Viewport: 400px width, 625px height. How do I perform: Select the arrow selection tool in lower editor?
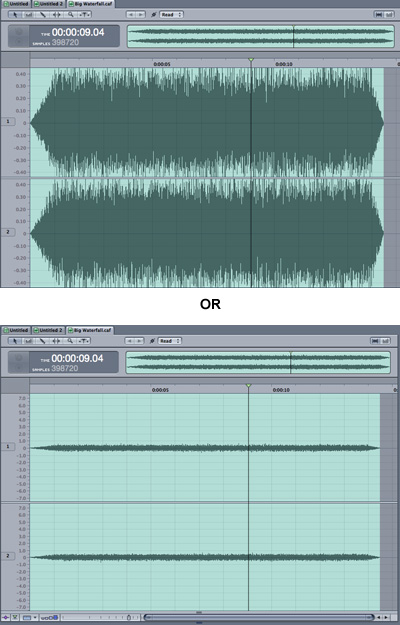(15, 341)
